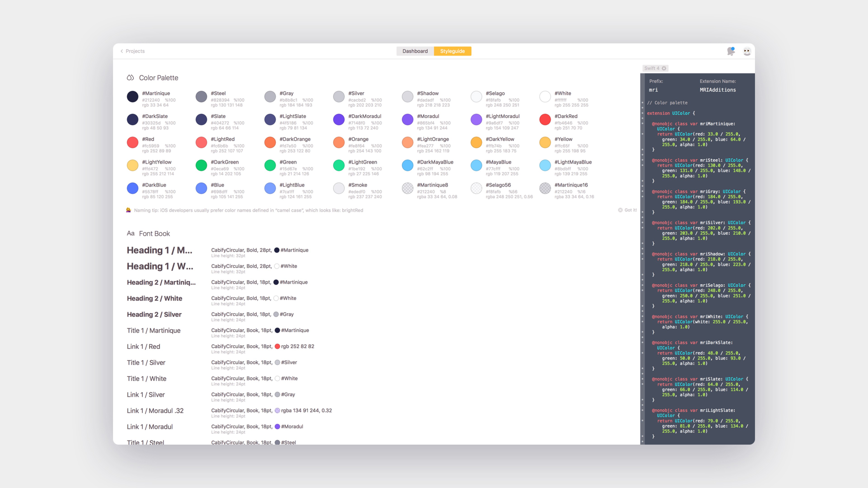The width and height of the screenshot is (868, 488).
Task: Switch to the Dashboard tab
Action: (415, 51)
